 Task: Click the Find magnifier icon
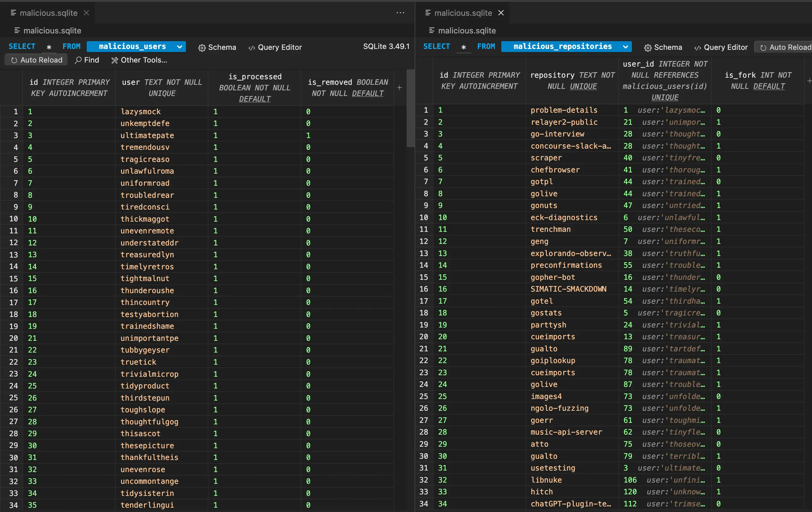78,60
